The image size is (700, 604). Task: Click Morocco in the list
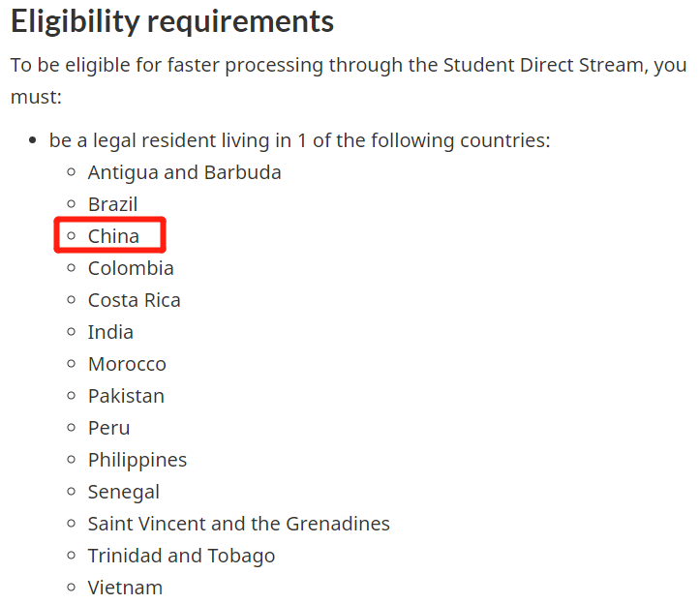click(x=127, y=364)
